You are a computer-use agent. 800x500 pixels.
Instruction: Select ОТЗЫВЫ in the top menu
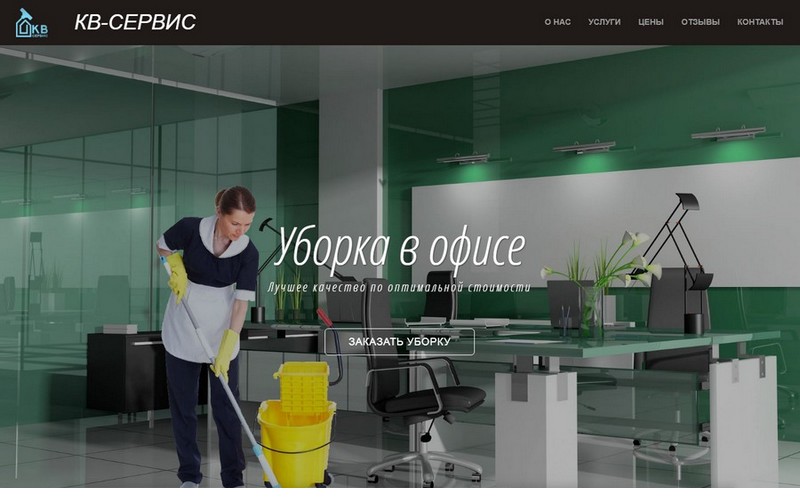pyautogui.click(x=700, y=22)
